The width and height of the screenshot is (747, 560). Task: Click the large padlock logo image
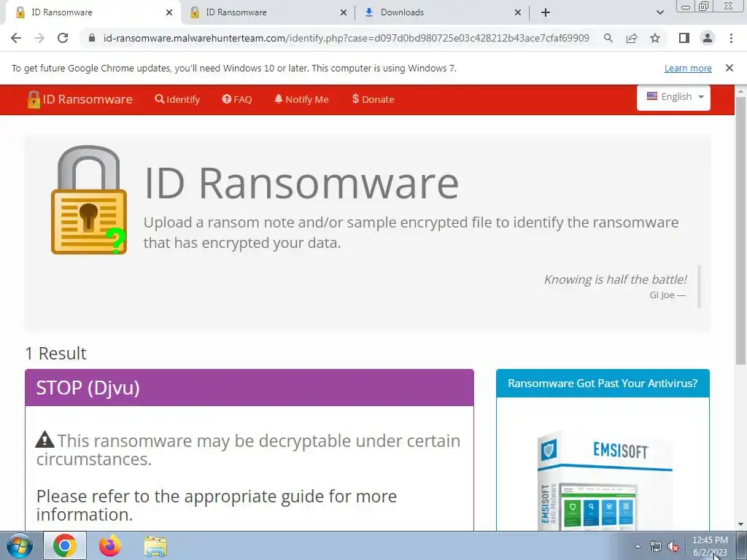[89, 200]
